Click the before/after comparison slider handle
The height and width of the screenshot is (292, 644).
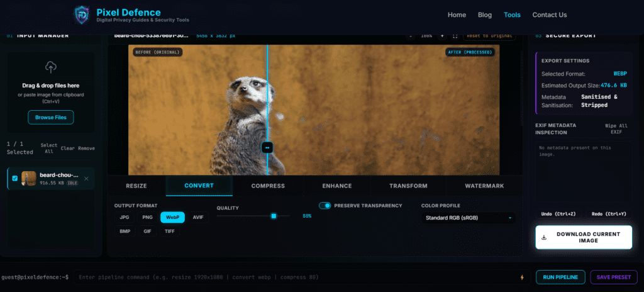(267, 147)
